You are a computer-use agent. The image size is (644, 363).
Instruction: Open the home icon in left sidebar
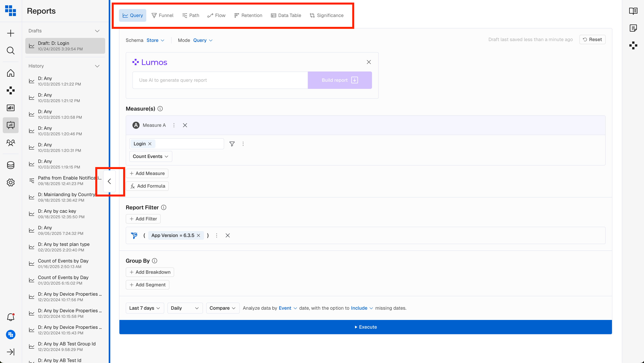point(10,73)
